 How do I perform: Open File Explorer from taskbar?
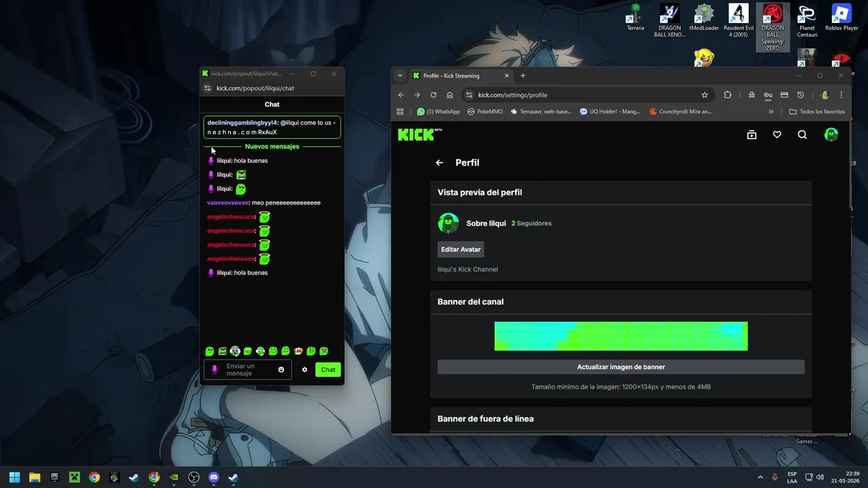(x=35, y=477)
